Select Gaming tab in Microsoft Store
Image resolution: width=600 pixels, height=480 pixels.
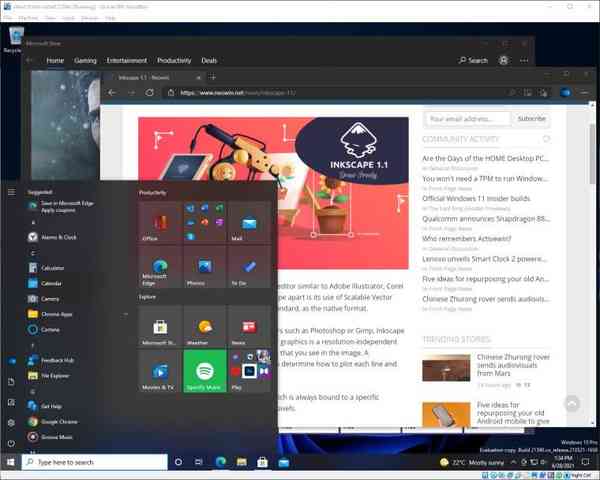click(85, 60)
